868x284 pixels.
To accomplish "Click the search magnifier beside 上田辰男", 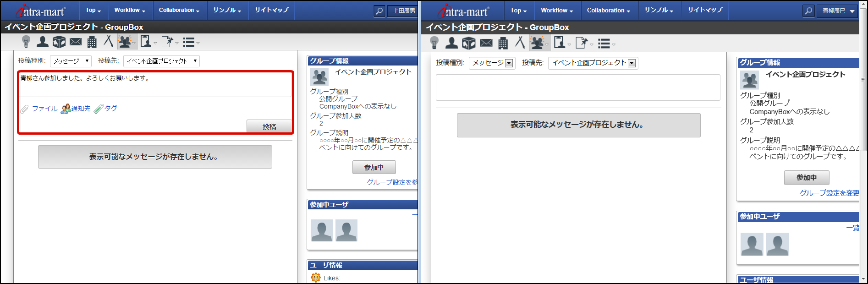I will 379,11.
